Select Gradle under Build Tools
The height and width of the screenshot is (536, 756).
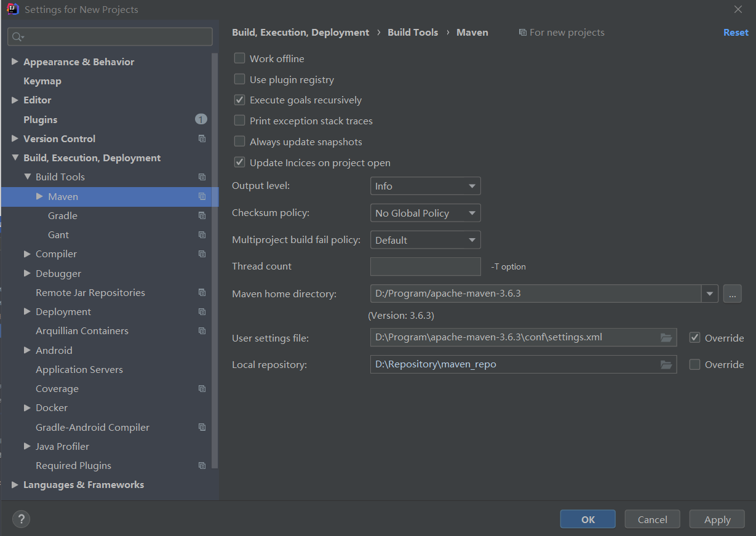coord(63,215)
